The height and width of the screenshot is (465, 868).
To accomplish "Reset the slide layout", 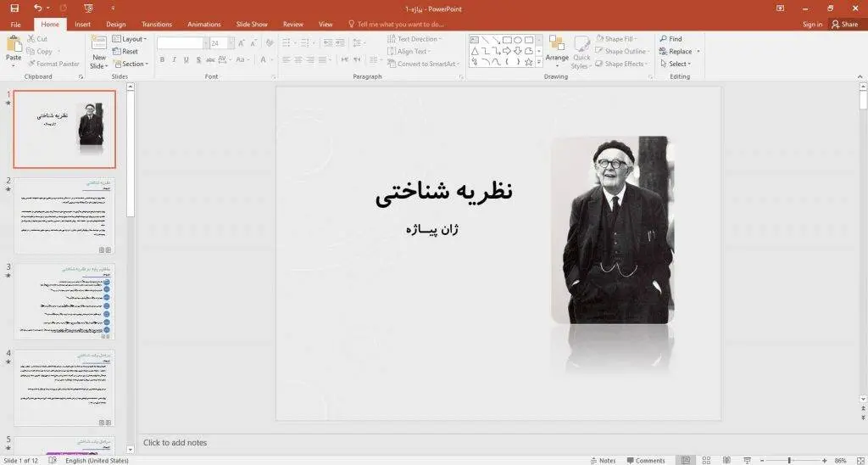I will click(125, 52).
